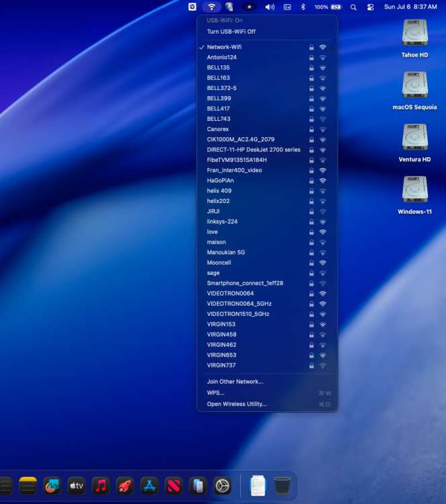
Task: Open System Settings gear in the Dock
Action: tap(223, 485)
